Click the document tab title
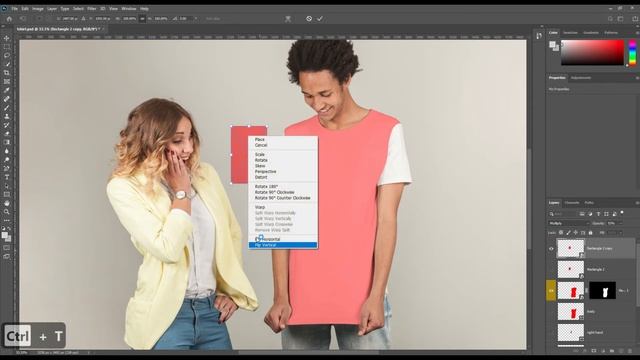Screen dimensions: 640x360 [57, 29]
